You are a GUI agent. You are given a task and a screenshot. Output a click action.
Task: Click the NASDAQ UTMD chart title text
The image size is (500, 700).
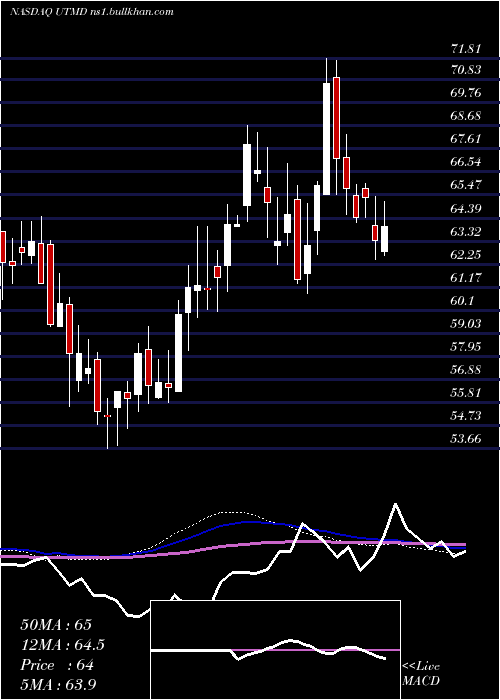pos(92,12)
